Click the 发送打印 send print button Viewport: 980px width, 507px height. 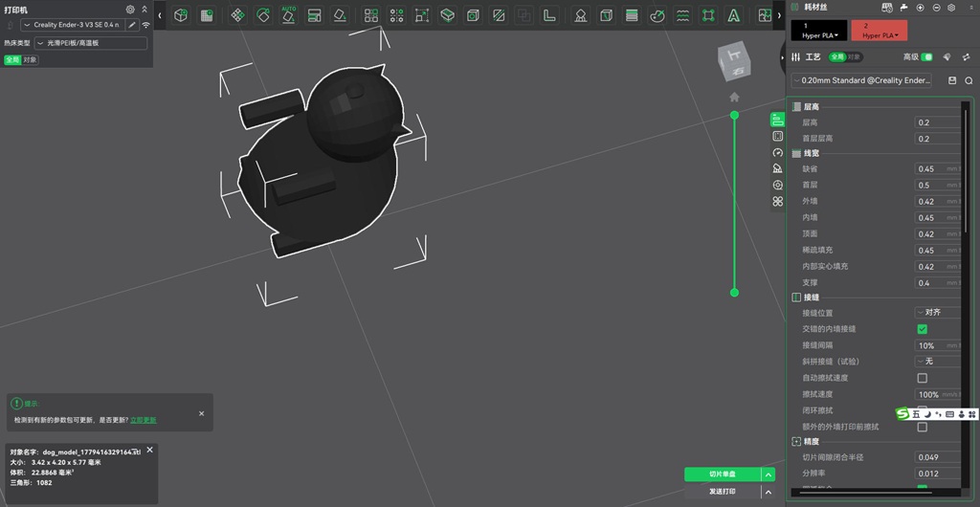point(723,492)
